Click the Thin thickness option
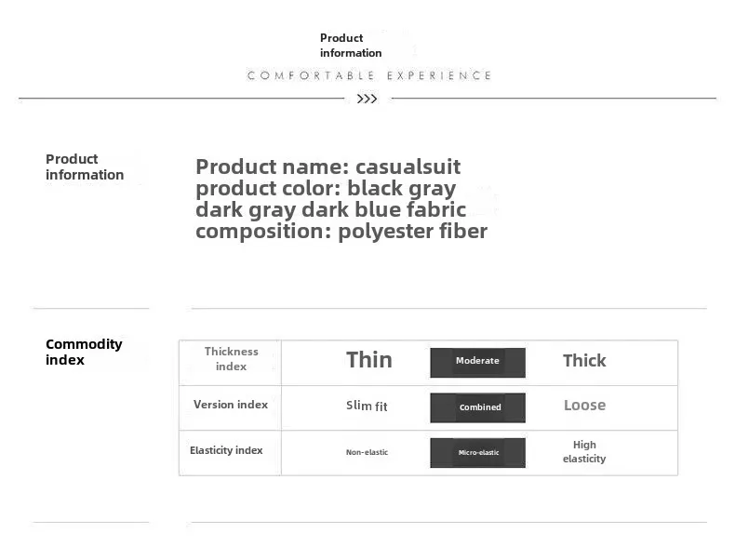Viewport: 735px width, 560px height. [369, 360]
